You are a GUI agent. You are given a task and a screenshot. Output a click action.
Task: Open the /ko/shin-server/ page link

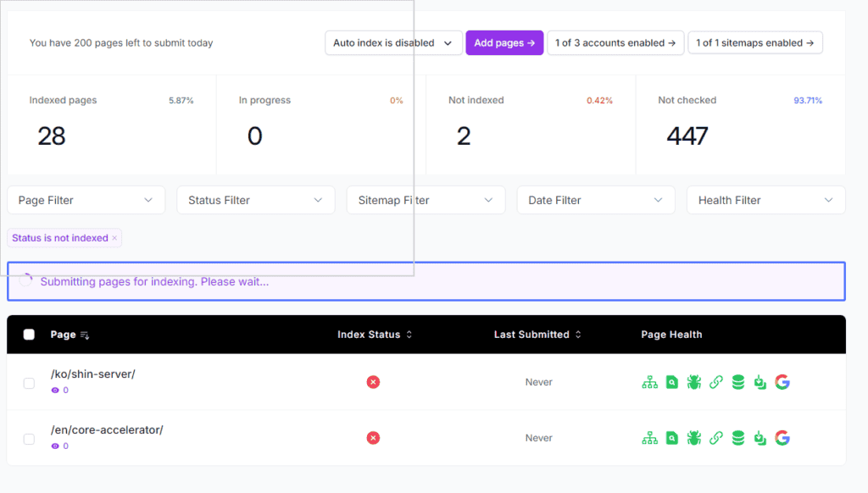[x=93, y=374]
